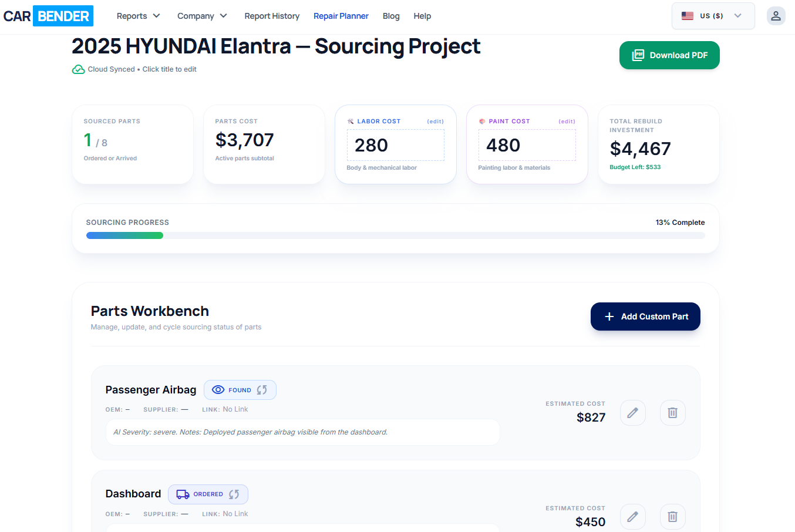This screenshot has height=532, width=795.
Task: Click the paint cost palette icon
Action: pos(482,122)
